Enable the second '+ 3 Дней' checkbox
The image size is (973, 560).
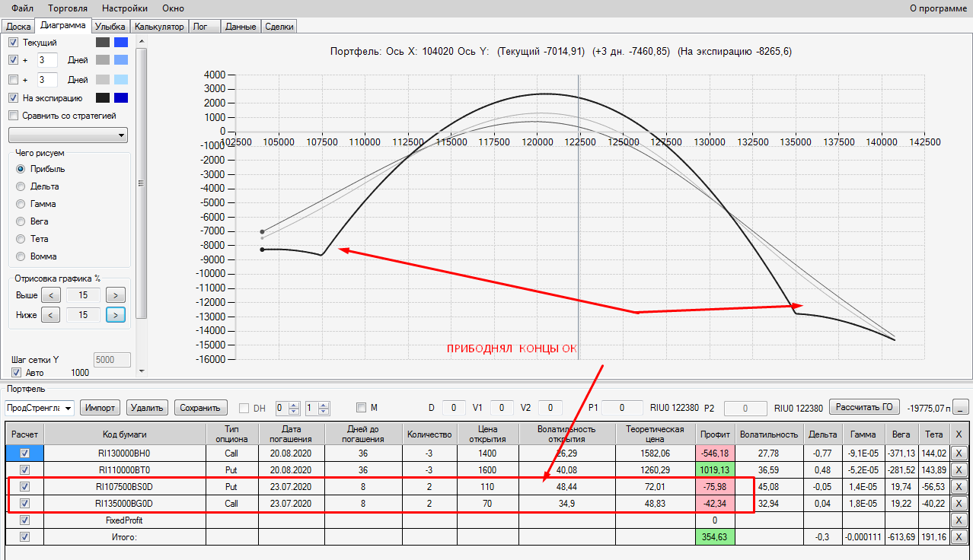coord(13,79)
